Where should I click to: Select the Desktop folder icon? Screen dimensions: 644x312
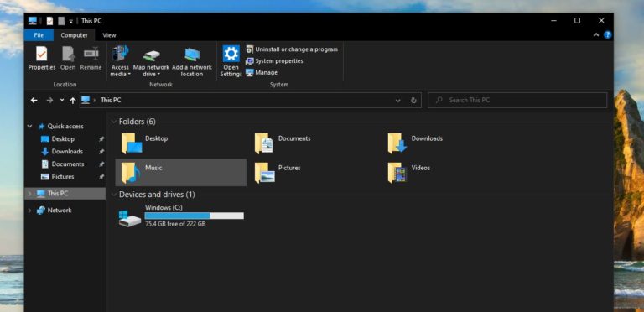point(132,143)
